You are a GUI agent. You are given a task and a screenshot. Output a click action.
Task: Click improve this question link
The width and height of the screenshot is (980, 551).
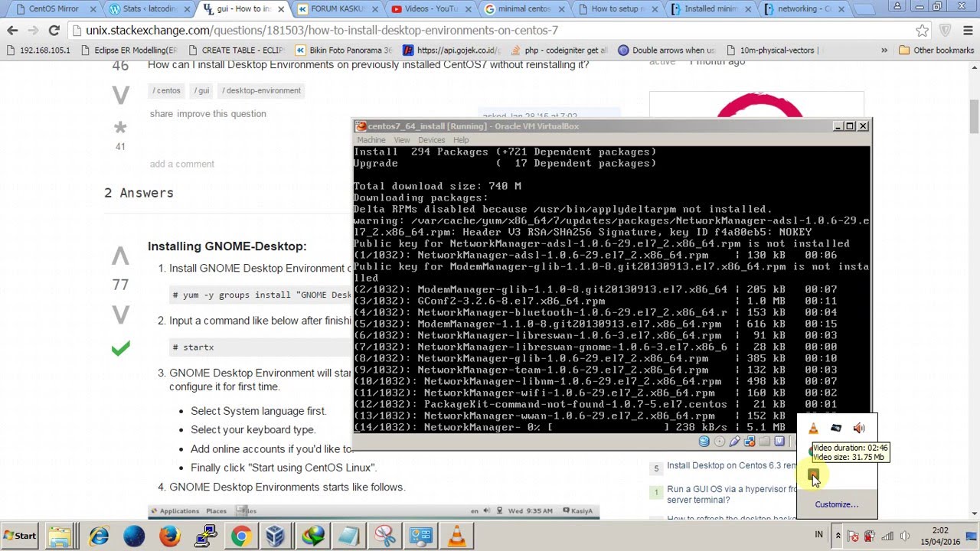click(221, 113)
